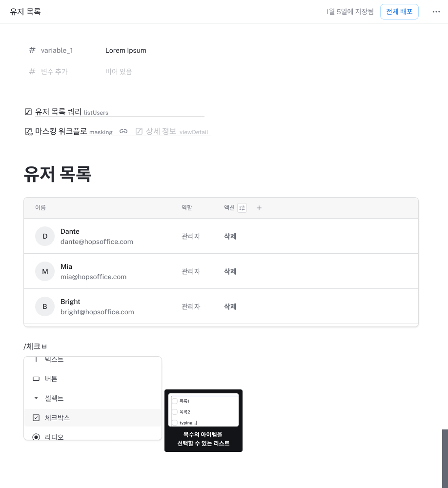Open the three-dot more options menu
The height and width of the screenshot is (488, 448).
tap(436, 12)
